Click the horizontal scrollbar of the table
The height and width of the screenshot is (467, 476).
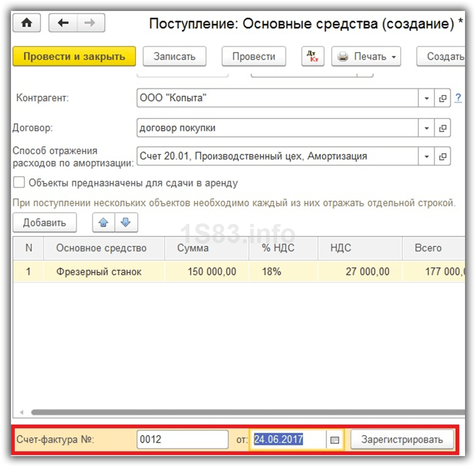click(x=248, y=412)
